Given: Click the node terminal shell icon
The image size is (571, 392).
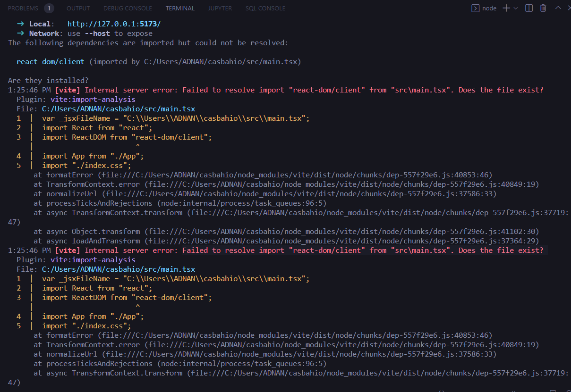Looking at the screenshot, I should [476, 8].
